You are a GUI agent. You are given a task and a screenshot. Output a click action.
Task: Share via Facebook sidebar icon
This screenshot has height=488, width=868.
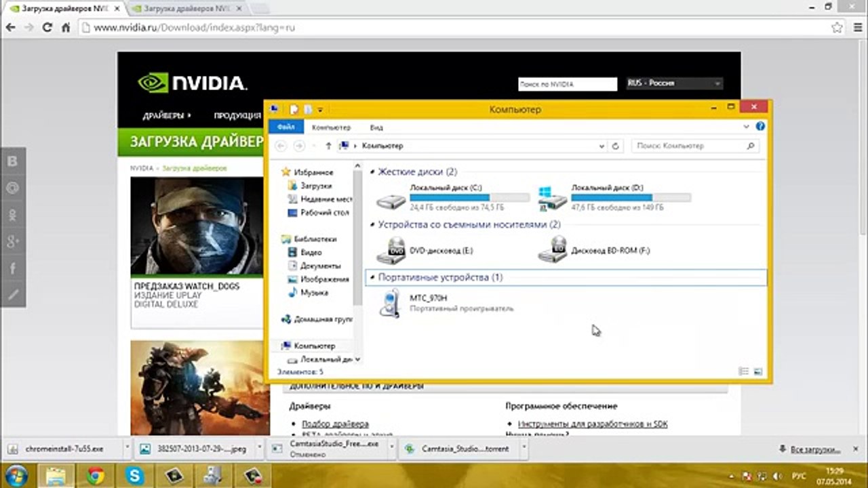12,268
